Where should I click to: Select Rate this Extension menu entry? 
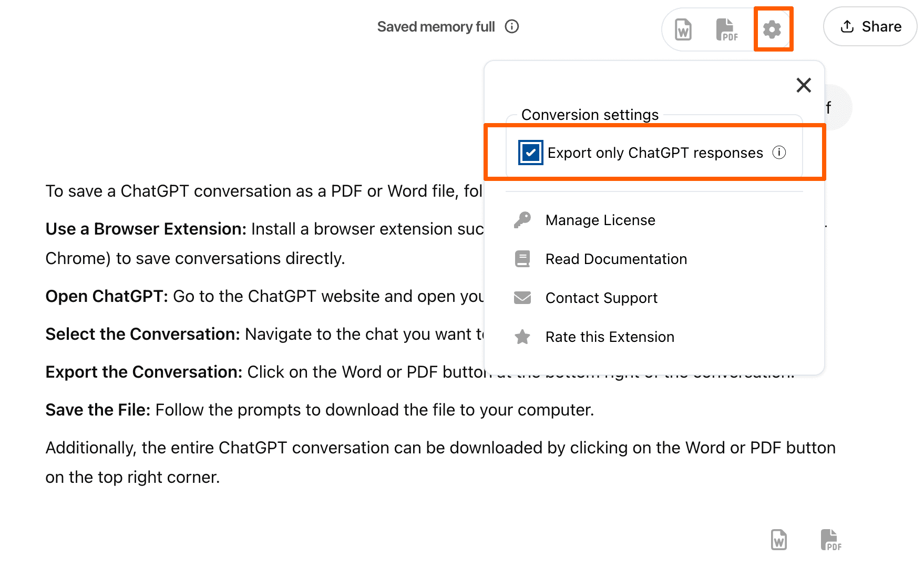click(610, 337)
